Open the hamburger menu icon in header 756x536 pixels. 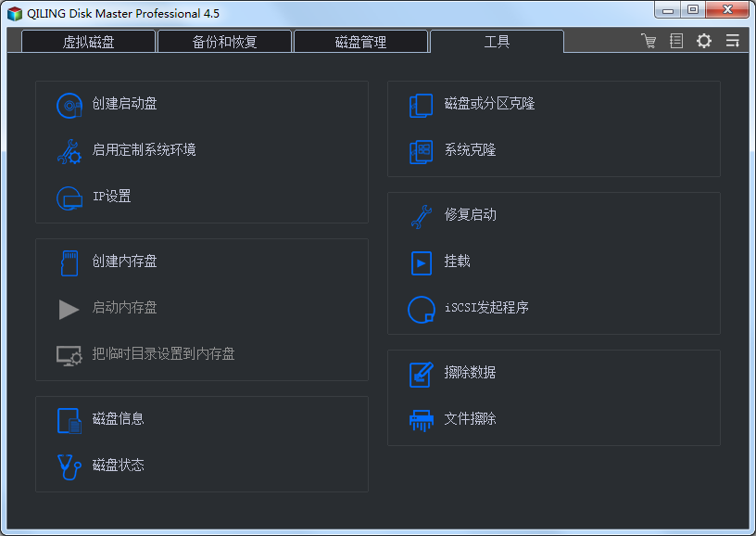(733, 41)
